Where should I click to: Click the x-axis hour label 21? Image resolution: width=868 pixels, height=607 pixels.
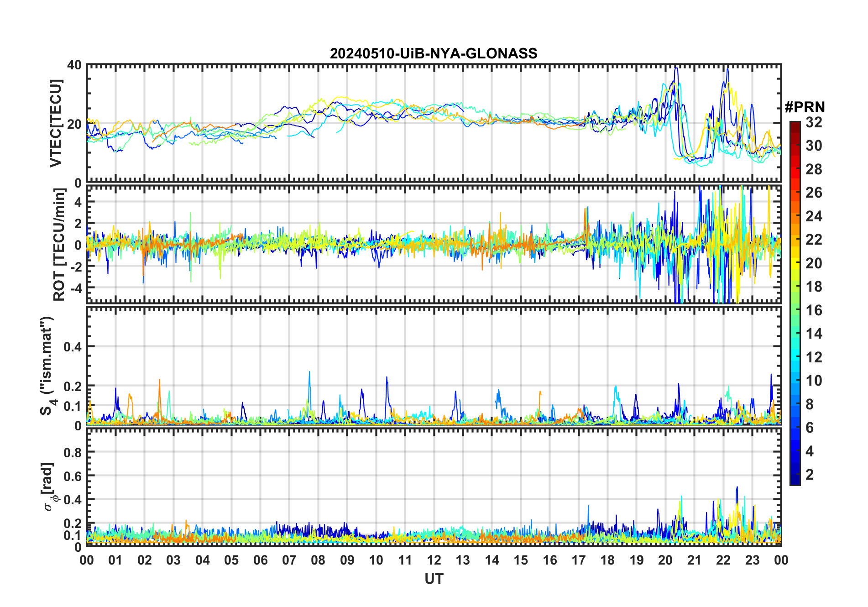(695, 560)
